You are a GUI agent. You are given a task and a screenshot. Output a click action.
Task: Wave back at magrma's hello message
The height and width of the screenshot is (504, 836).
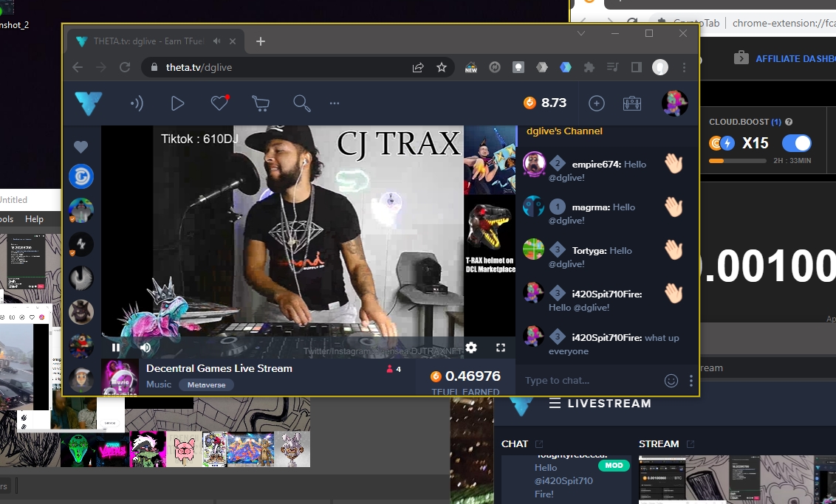click(x=674, y=207)
